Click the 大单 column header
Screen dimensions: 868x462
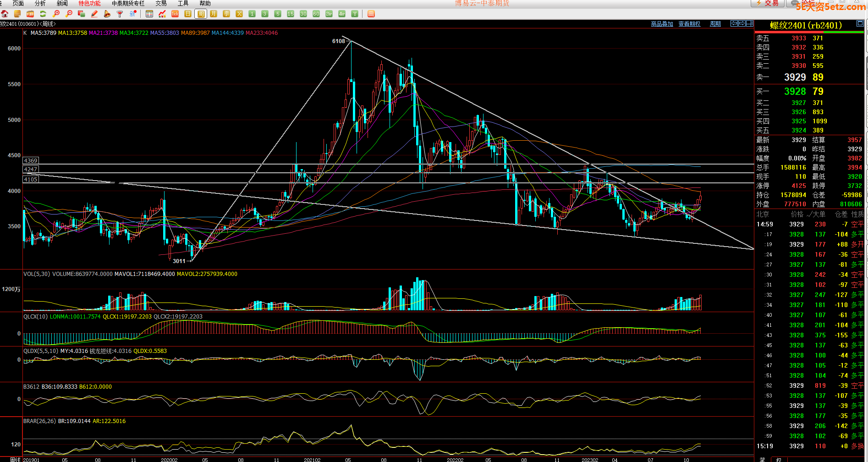pyautogui.click(x=819, y=214)
